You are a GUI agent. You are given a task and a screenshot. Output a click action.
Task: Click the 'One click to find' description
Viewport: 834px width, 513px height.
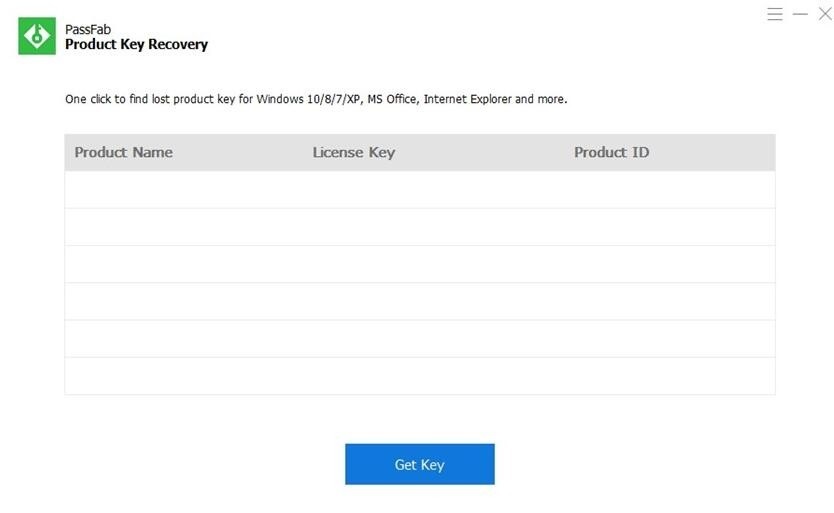tap(315, 99)
